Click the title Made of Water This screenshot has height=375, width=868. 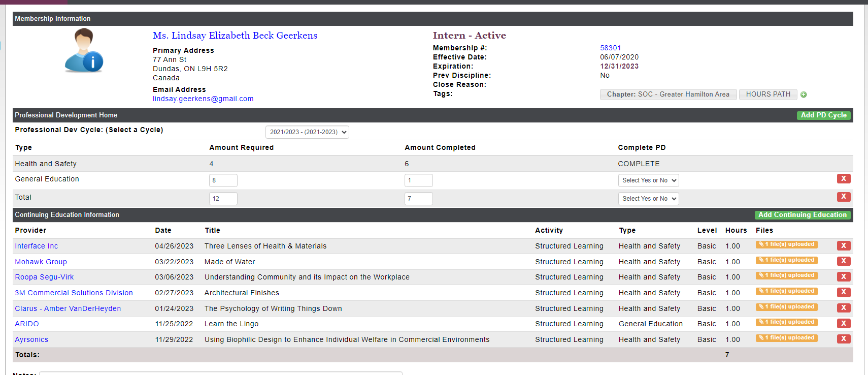(x=229, y=262)
